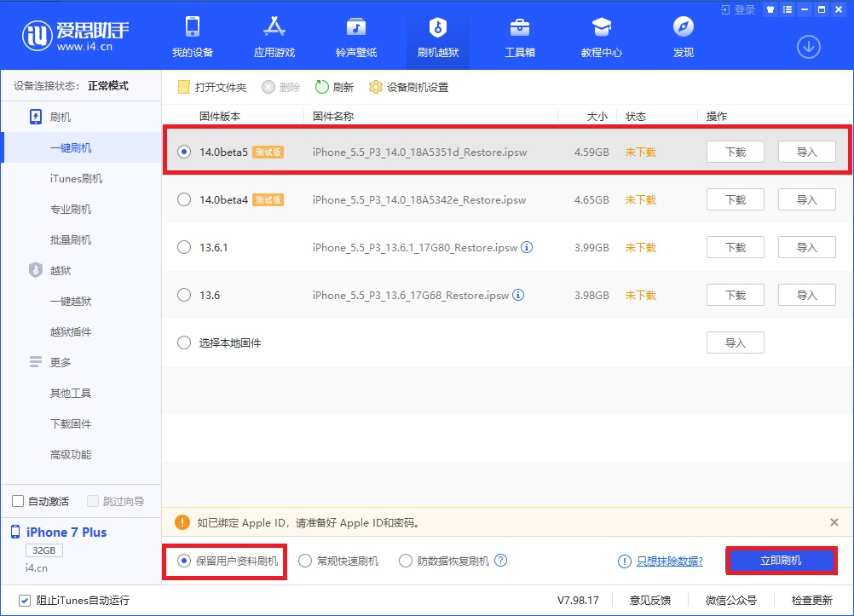Click help question mark beside 防数据恢复刷机
The height and width of the screenshot is (616, 854).
[500, 561]
